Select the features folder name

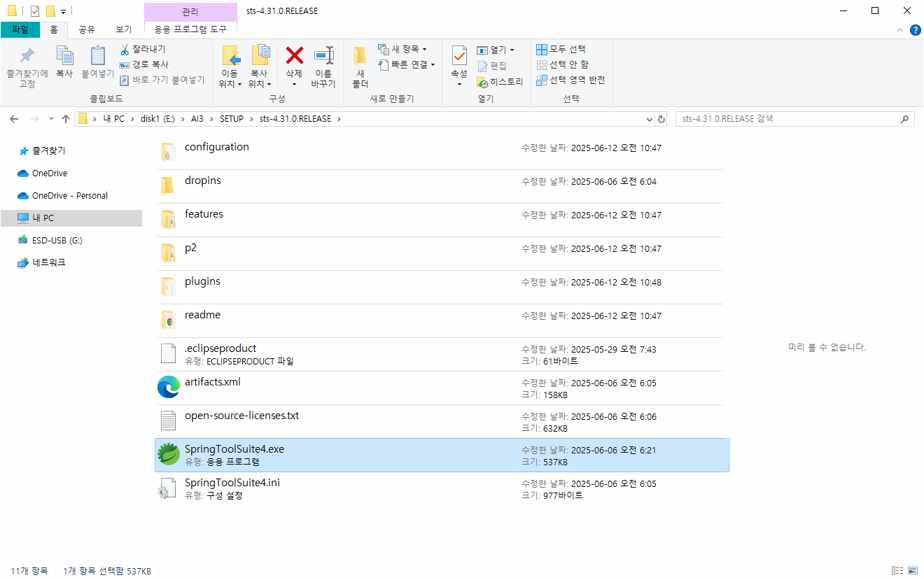coord(204,214)
